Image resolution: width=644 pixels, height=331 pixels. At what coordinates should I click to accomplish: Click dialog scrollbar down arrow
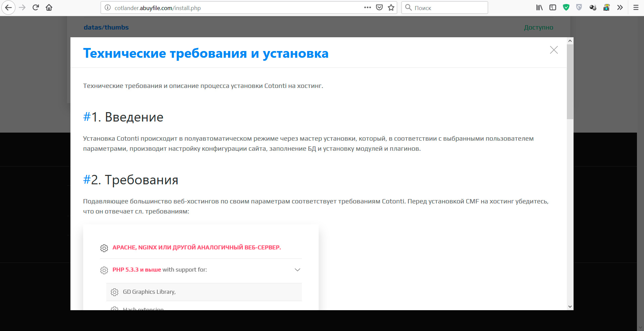click(570, 306)
